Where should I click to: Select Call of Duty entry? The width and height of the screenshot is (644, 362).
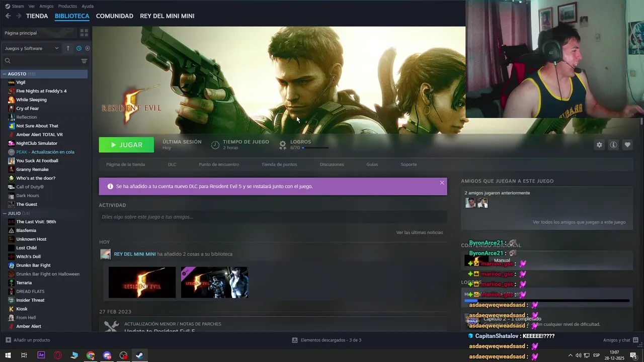click(30, 187)
